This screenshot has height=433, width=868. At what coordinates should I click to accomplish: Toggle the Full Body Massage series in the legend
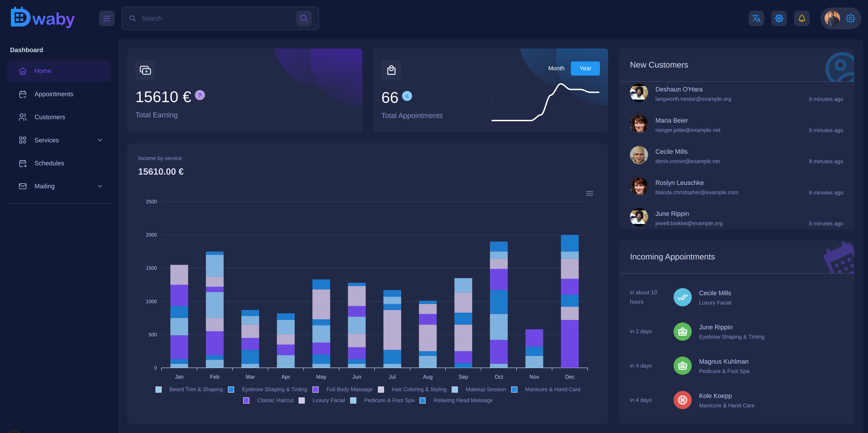tap(349, 389)
